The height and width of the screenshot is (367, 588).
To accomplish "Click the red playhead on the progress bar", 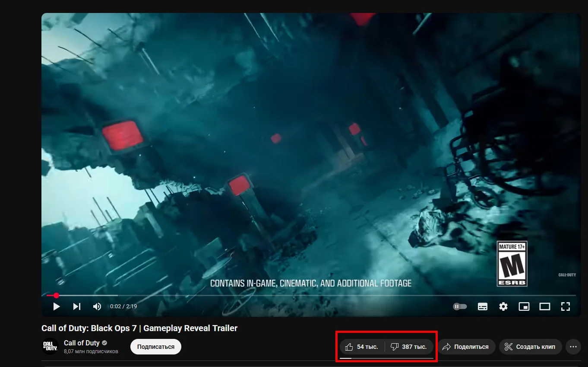I will pyautogui.click(x=56, y=296).
